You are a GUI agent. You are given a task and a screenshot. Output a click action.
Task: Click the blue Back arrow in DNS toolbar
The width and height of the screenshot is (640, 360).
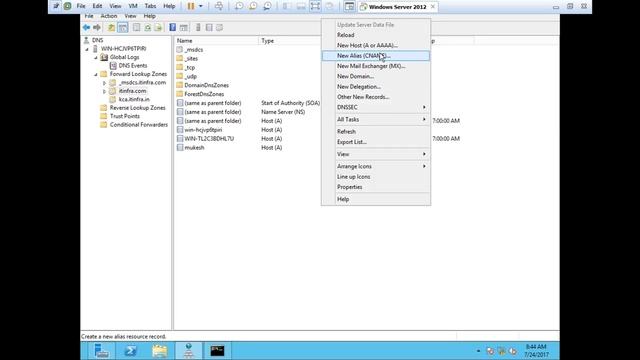(x=86, y=27)
